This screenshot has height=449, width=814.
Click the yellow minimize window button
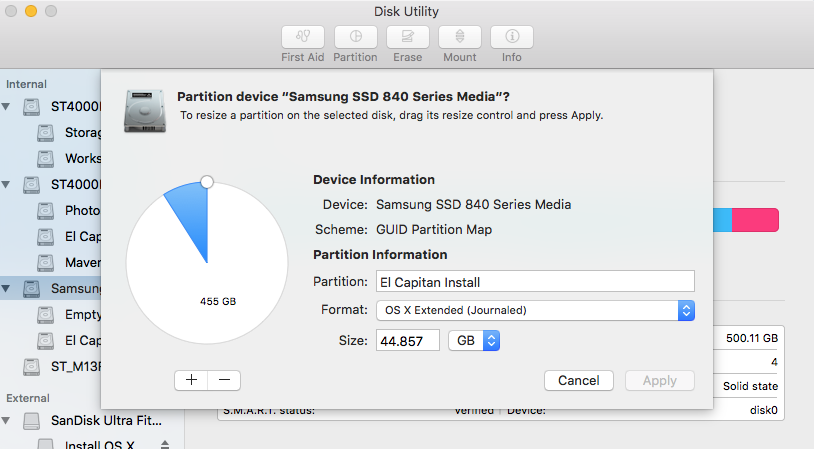click(31, 11)
